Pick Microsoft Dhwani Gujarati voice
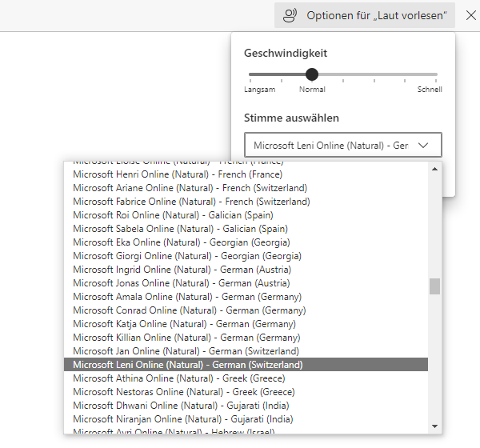Screen dimensions: 480x448 click(246, 406)
